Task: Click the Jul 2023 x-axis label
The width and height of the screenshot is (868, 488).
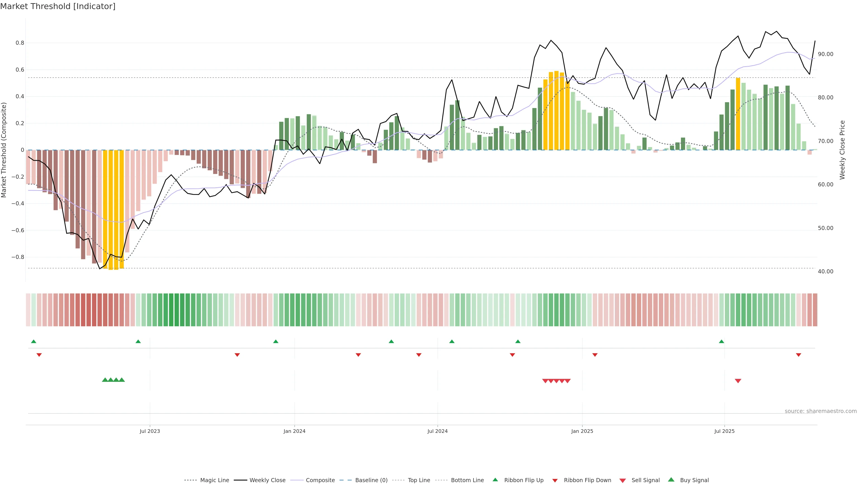Action: tap(150, 431)
